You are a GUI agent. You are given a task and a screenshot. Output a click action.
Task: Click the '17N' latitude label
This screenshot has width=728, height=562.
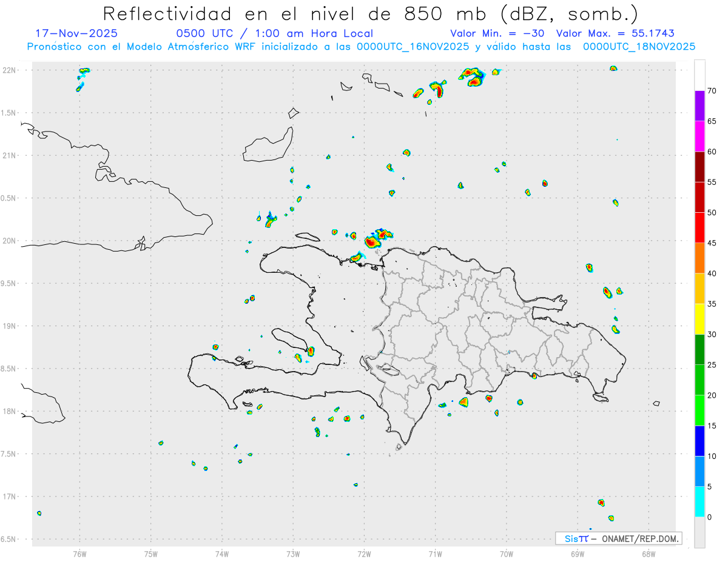click(x=9, y=497)
